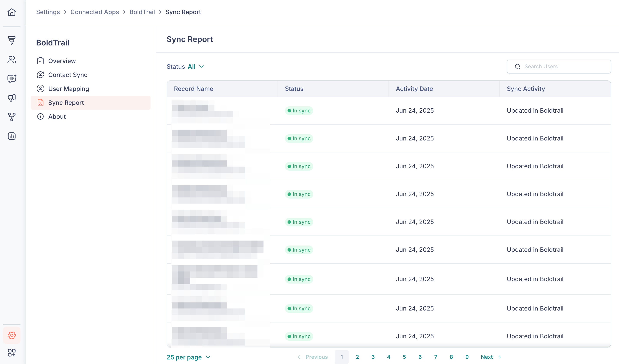Go to Settings in the breadcrumb
Screen dimensions: 619x364
point(48,12)
